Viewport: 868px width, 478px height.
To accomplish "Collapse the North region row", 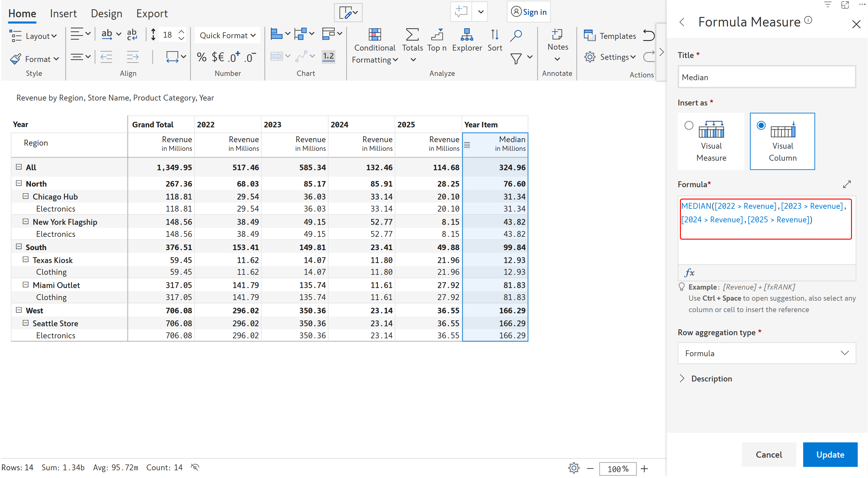I will point(19,183).
